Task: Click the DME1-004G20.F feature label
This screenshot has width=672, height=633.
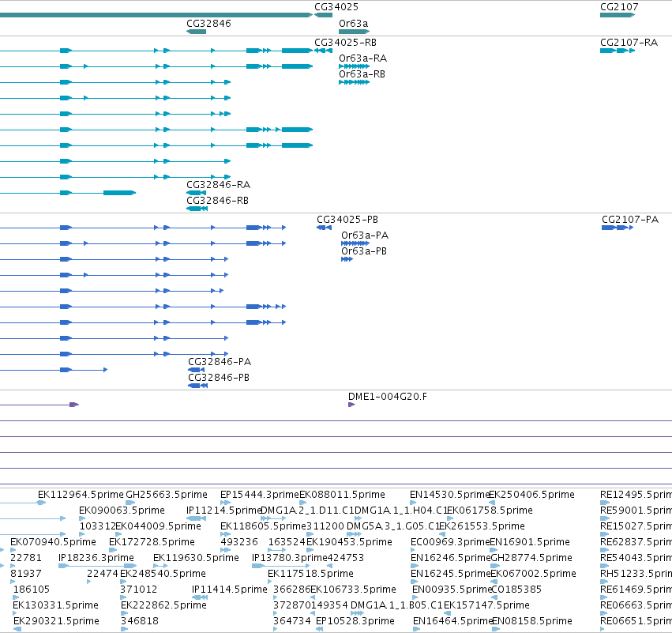Action: pyautogui.click(x=388, y=397)
